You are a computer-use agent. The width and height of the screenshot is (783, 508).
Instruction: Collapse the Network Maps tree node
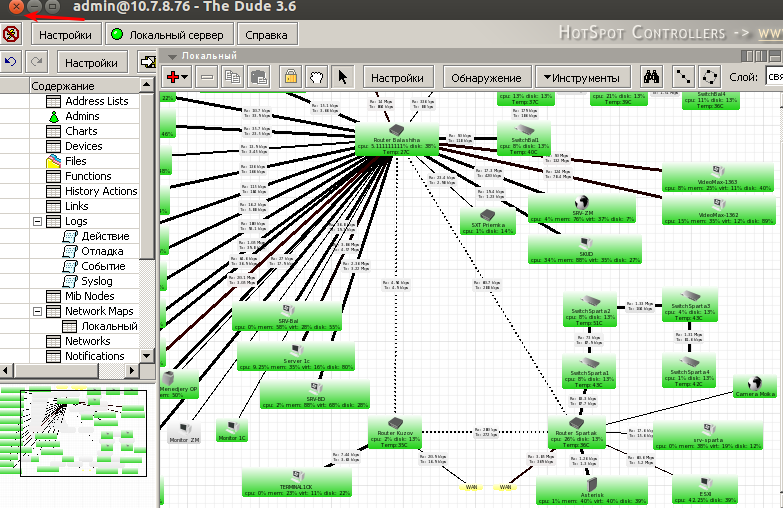[37, 311]
